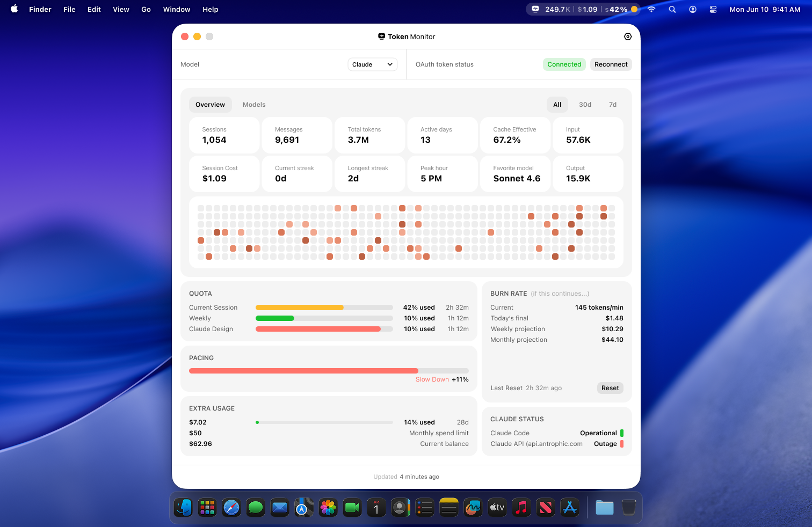Click the Favorite model Sonnet 4.6 card
The height and width of the screenshot is (527, 812).
click(516, 174)
